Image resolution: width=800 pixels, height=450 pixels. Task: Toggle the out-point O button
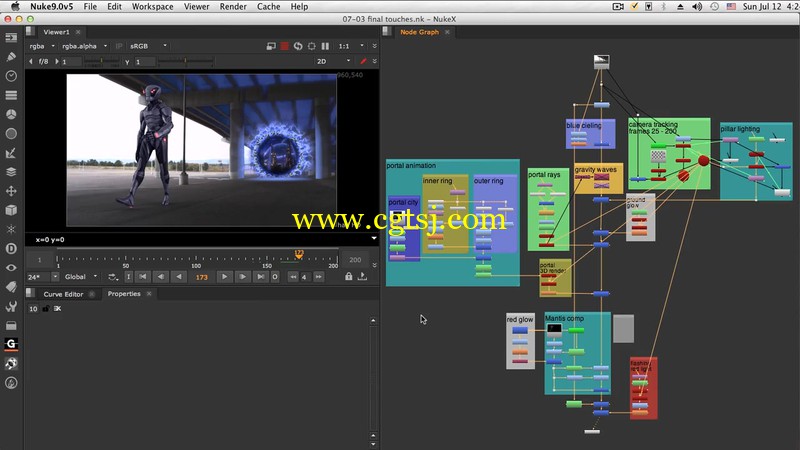(275, 277)
